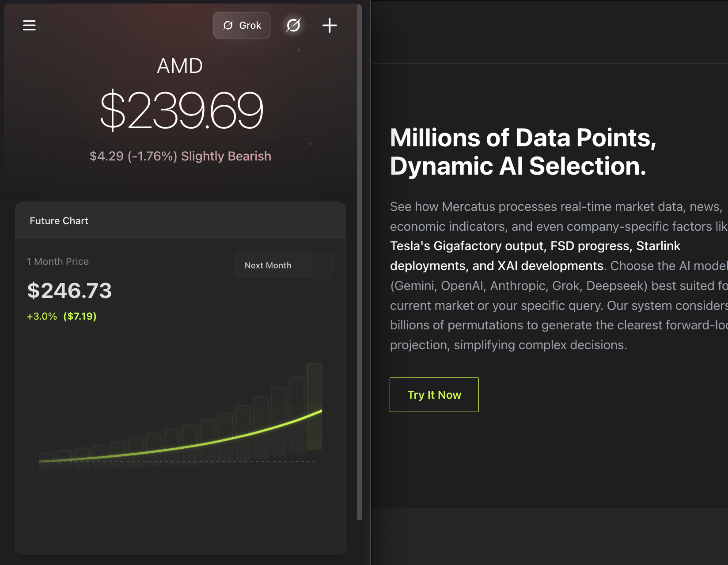Open the Next Month dropdown
The height and width of the screenshot is (565, 728).
[x=284, y=265]
